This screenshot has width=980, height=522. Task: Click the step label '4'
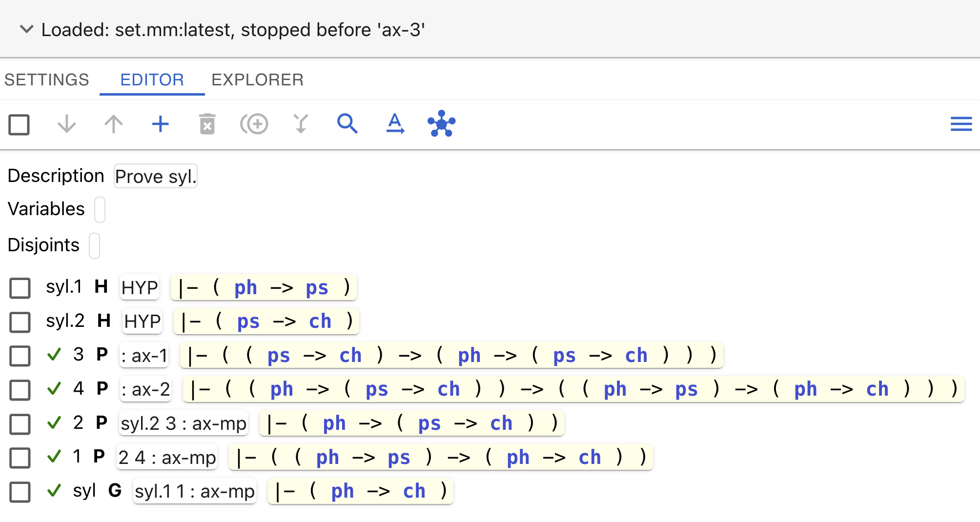(x=79, y=388)
